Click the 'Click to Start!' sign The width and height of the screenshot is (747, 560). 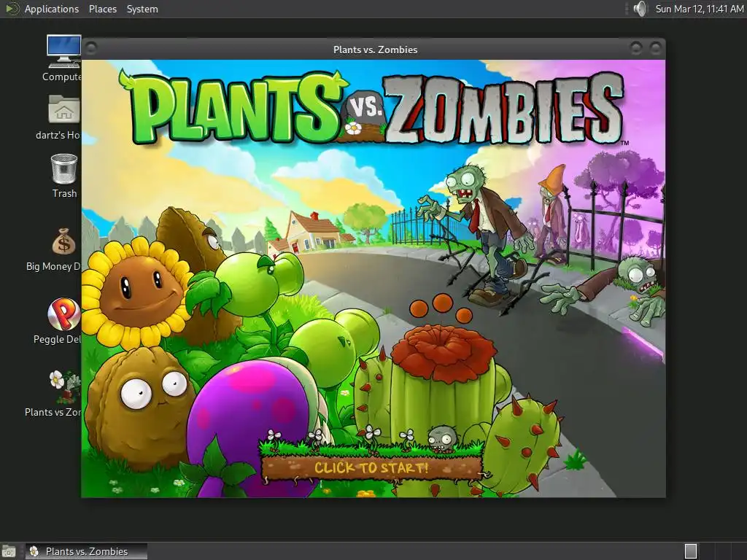(372, 467)
